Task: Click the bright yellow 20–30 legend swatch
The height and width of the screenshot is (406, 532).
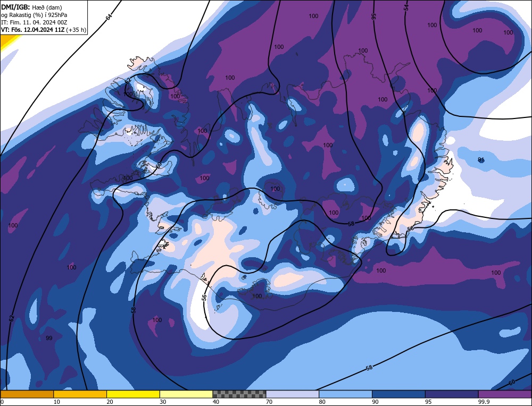Action: 133,394
